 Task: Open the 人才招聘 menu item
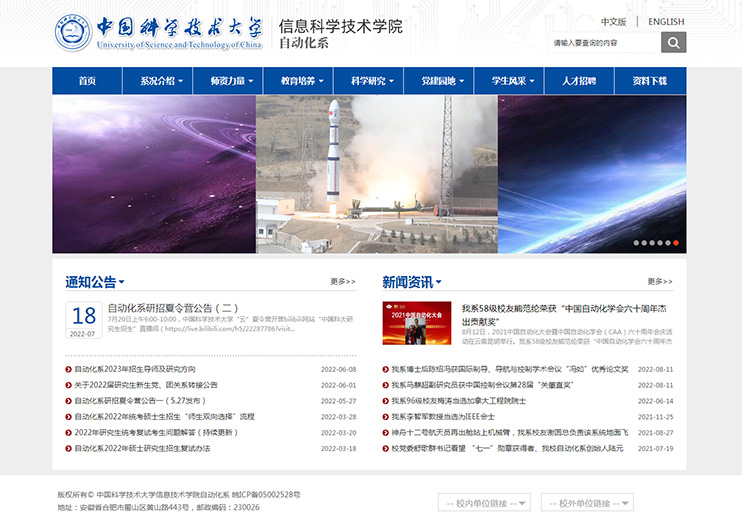coord(578,81)
